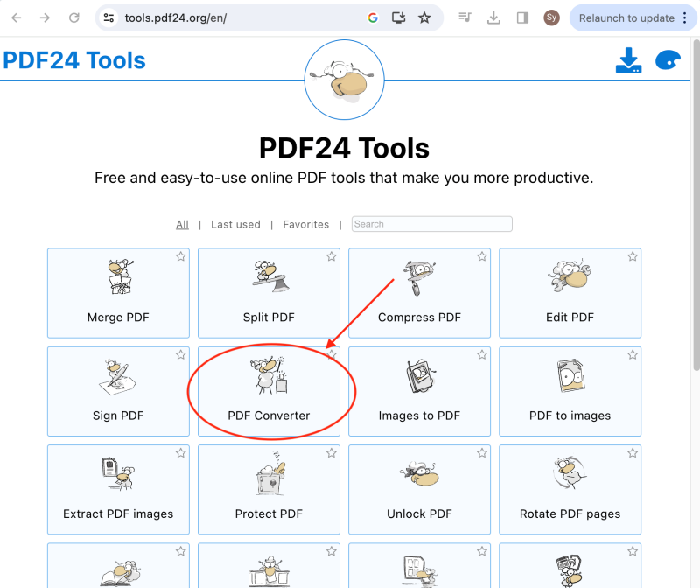This screenshot has height=588, width=700.
Task: Bookmark this page with star icon
Action: pos(424,17)
